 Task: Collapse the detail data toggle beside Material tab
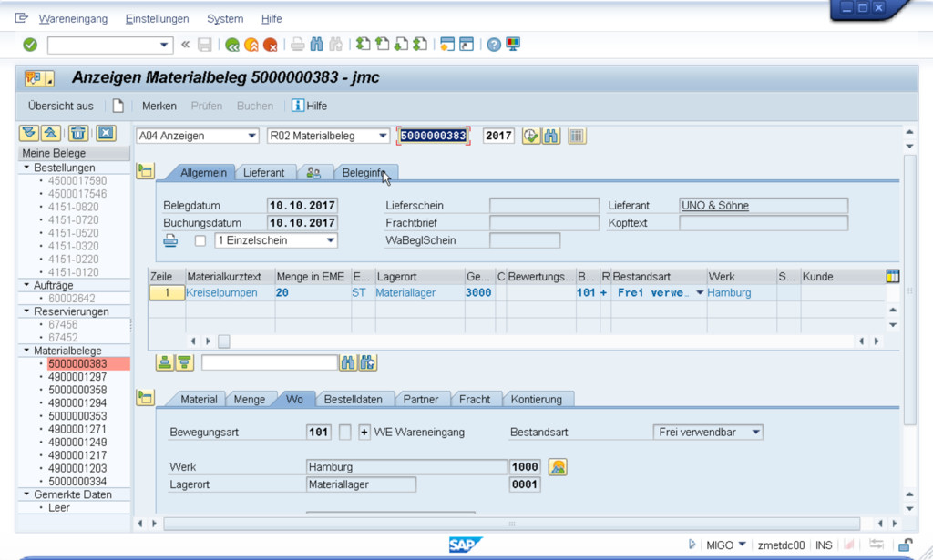click(x=145, y=397)
